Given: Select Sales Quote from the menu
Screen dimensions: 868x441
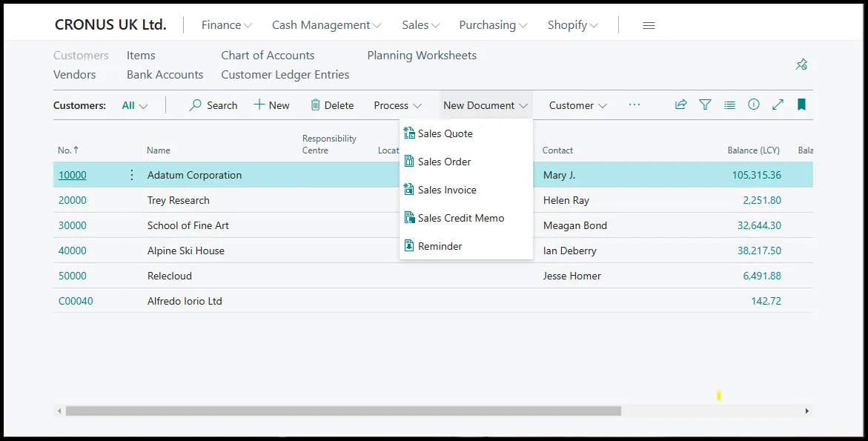Looking at the screenshot, I should [466, 133].
